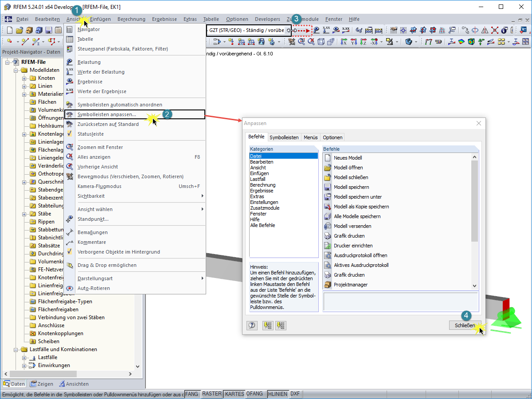This screenshot has height=399, width=532.
Task: Click the View in Y direction icon
Action: click(354, 41)
